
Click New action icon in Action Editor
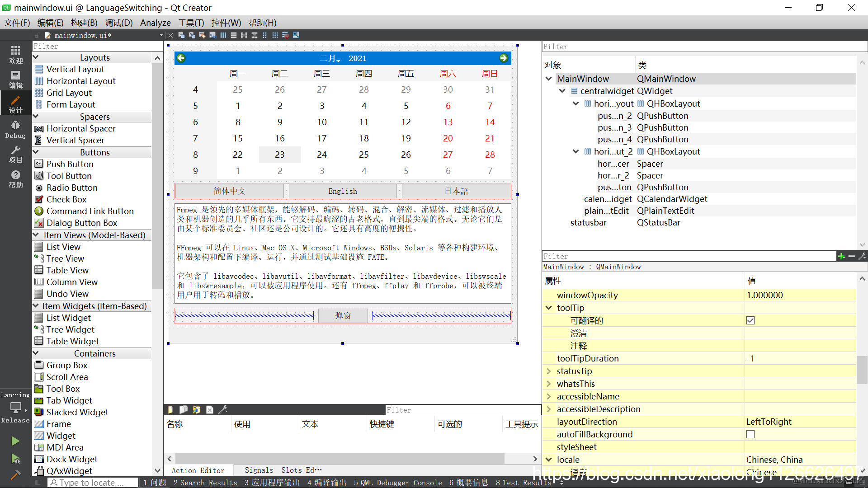(x=170, y=410)
